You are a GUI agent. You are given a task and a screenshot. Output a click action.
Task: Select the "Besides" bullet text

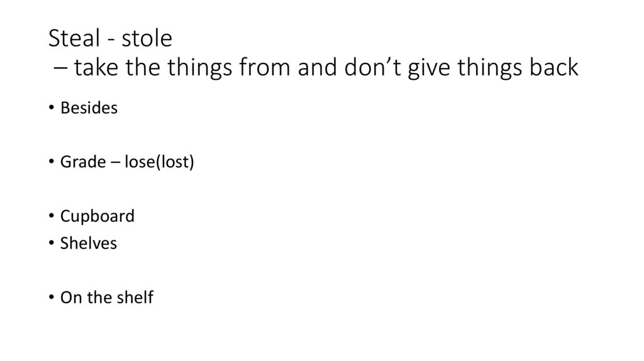point(89,108)
